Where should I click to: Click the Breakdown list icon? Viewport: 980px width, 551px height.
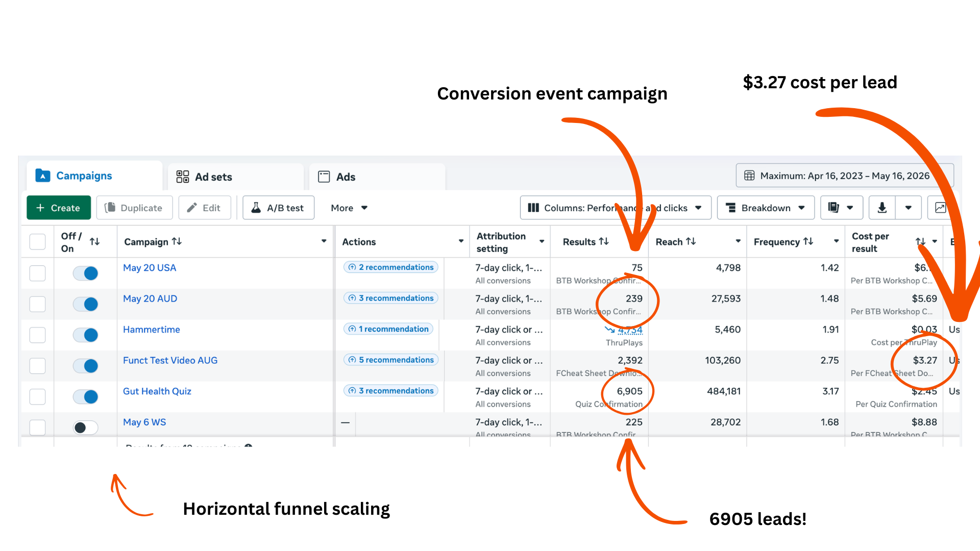[730, 208]
